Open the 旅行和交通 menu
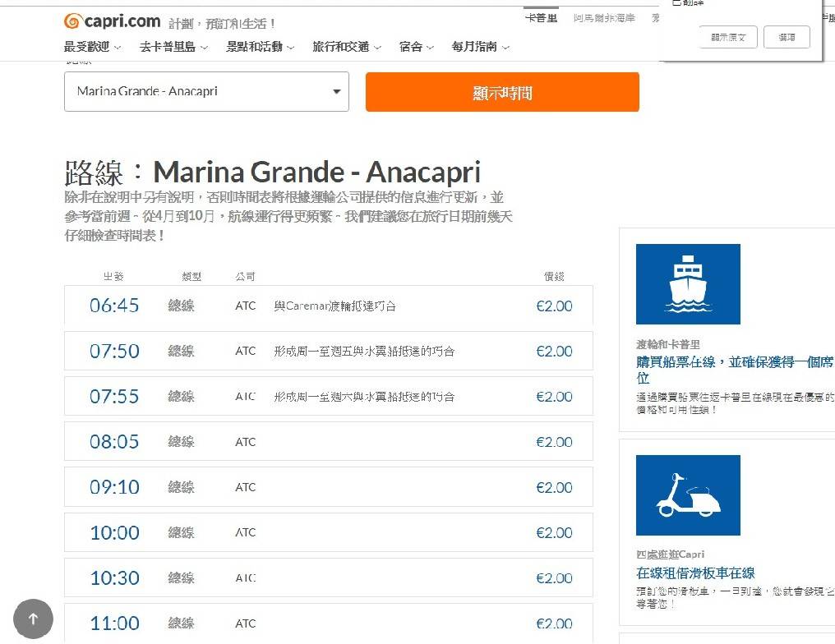This screenshot has height=644, width=835. pyautogui.click(x=346, y=47)
